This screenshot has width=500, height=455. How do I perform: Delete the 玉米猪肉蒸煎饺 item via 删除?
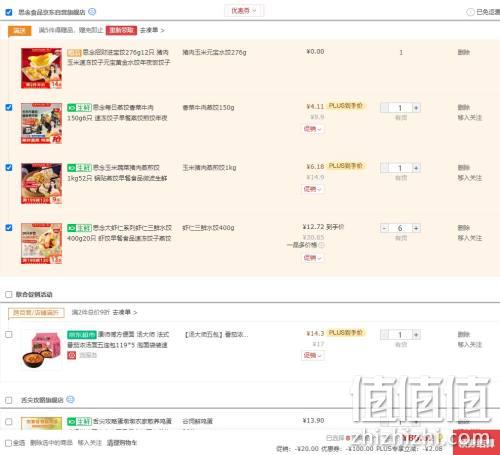pyautogui.click(x=463, y=168)
